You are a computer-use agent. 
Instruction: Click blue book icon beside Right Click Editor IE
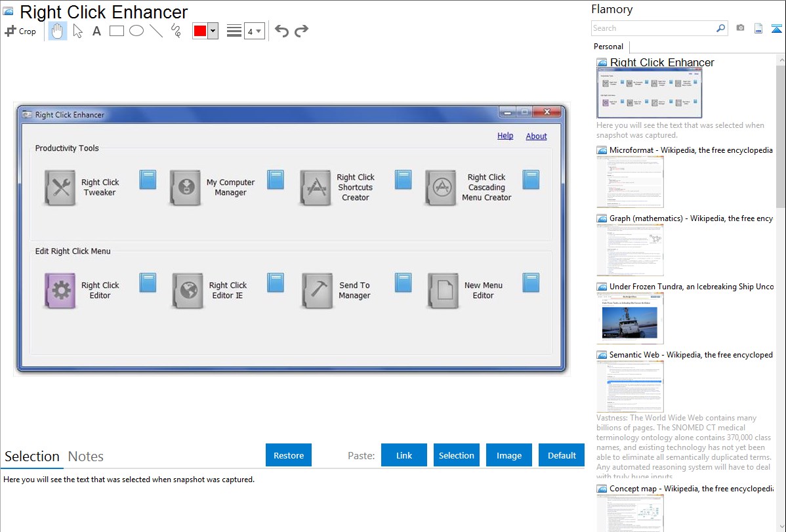point(276,282)
